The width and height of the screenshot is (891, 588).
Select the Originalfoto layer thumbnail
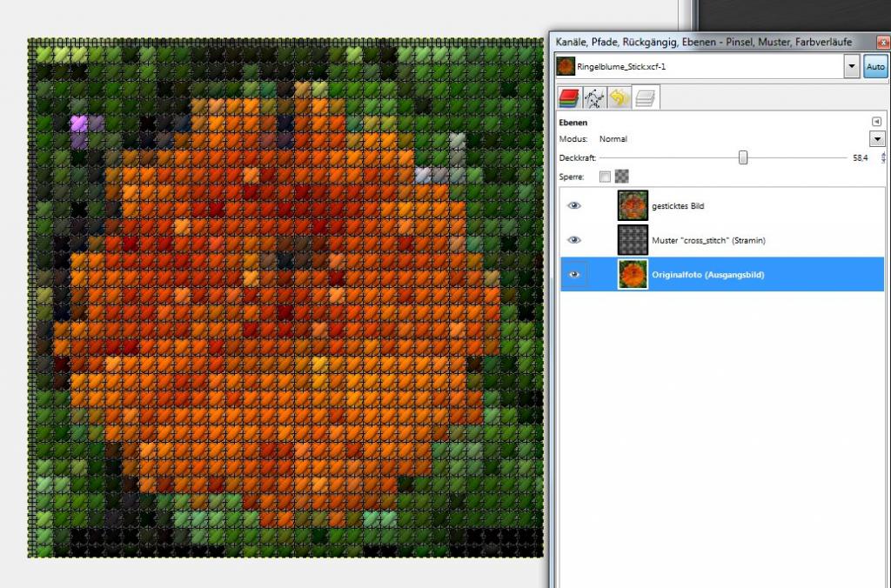click(x=633, y=274)
